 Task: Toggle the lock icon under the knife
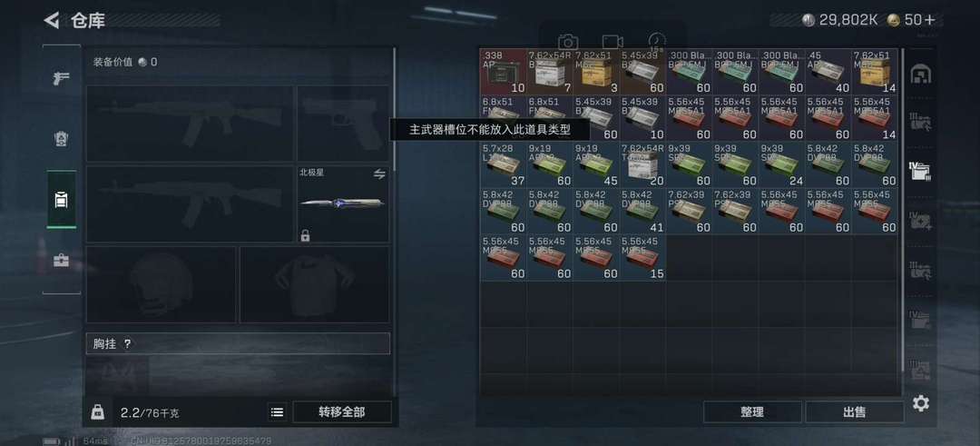(x=305, y=235)
